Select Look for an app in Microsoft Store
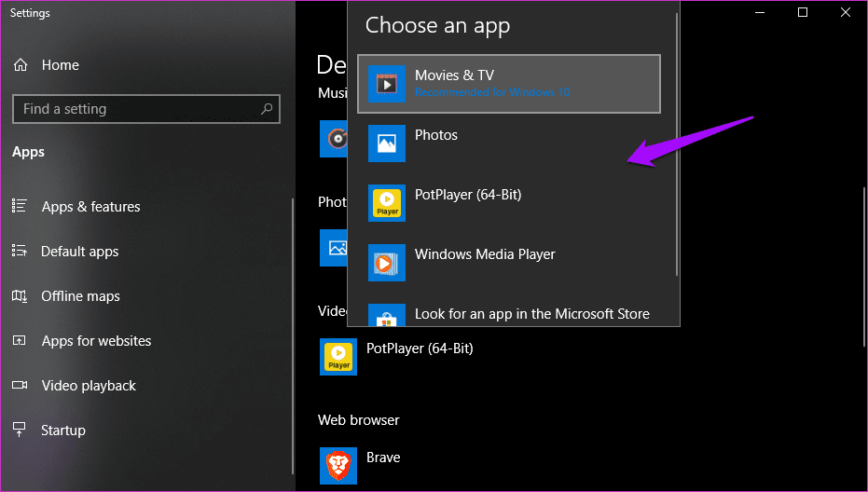The image size is (868, 492). click(509, 314)
